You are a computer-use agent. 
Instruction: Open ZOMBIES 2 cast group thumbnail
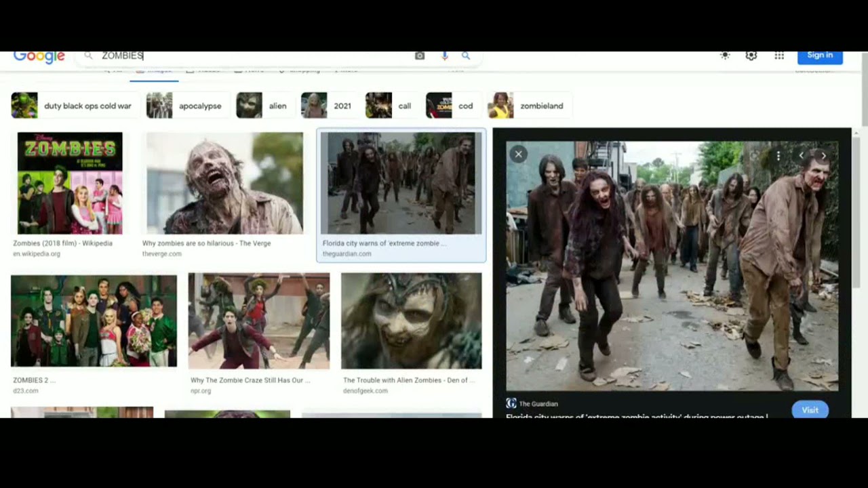pyautogui.click(x=94, y=321)
